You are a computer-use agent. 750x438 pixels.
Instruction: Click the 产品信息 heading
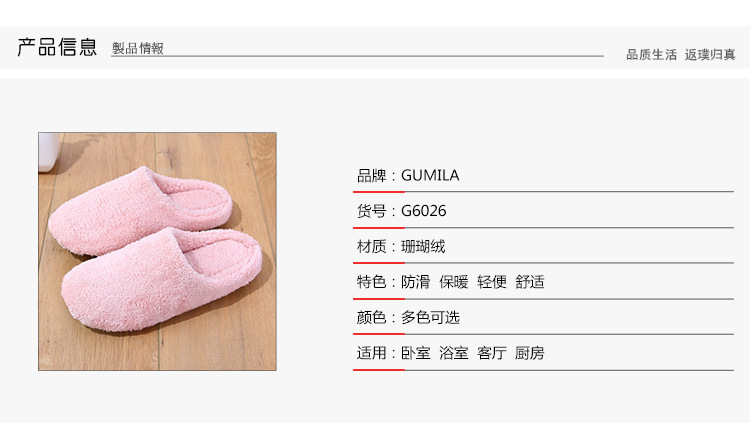tap(57, 47)
